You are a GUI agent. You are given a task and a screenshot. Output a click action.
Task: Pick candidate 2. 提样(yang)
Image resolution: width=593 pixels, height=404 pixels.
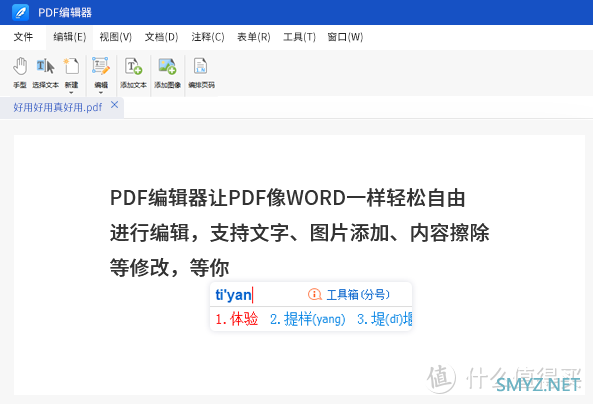308,319
